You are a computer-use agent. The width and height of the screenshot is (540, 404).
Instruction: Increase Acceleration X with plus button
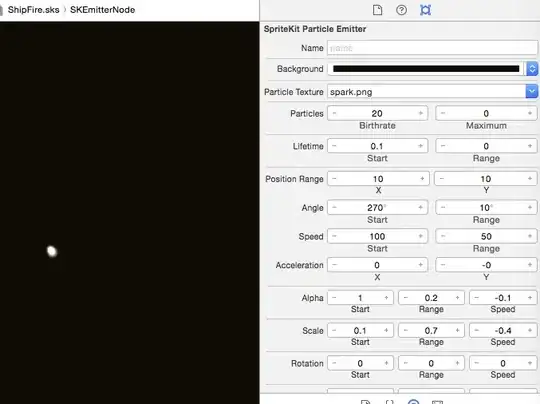click(420, 265)
